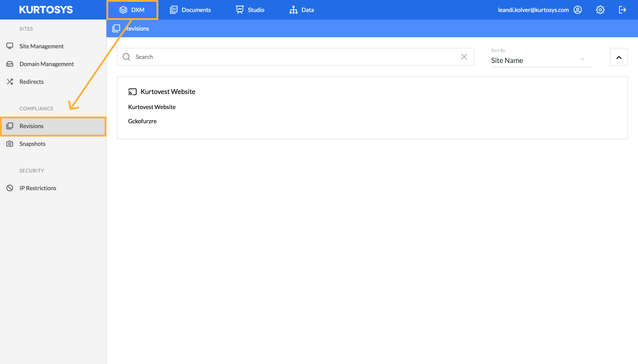The height and width of the screenshot is (364, 638).
Task: Switch to the Documents tab
Action: tap(190, 10)
